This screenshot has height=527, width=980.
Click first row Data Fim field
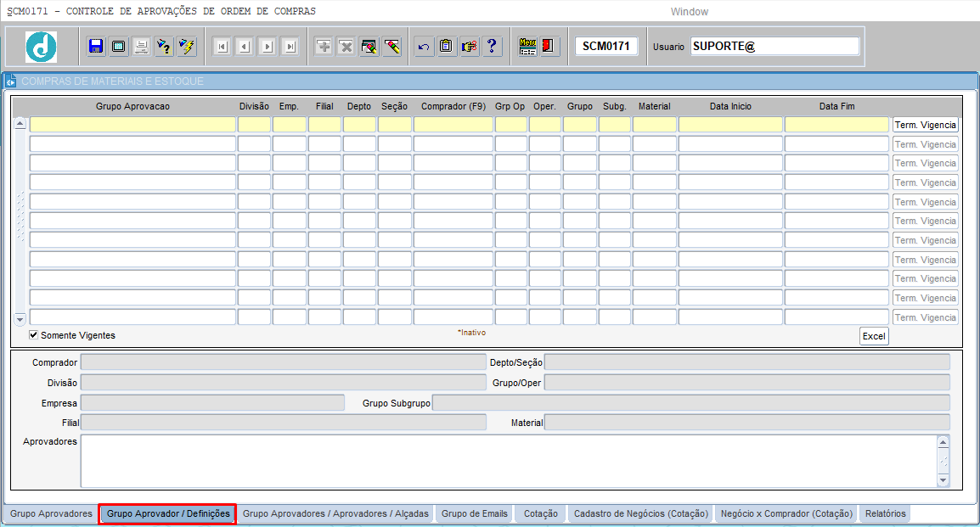(x=836, y=125)
